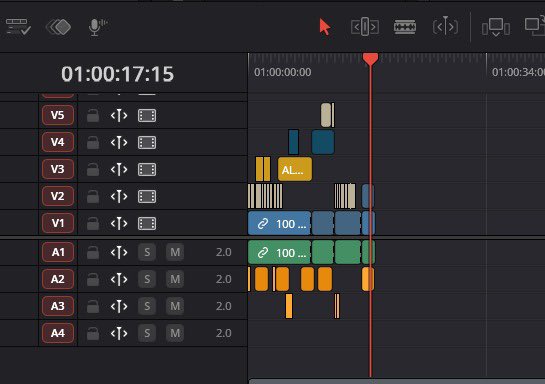Select the V3 track destination button
Image resolution: width=545 pixels, height=384 pixels.
coord(58,169)
